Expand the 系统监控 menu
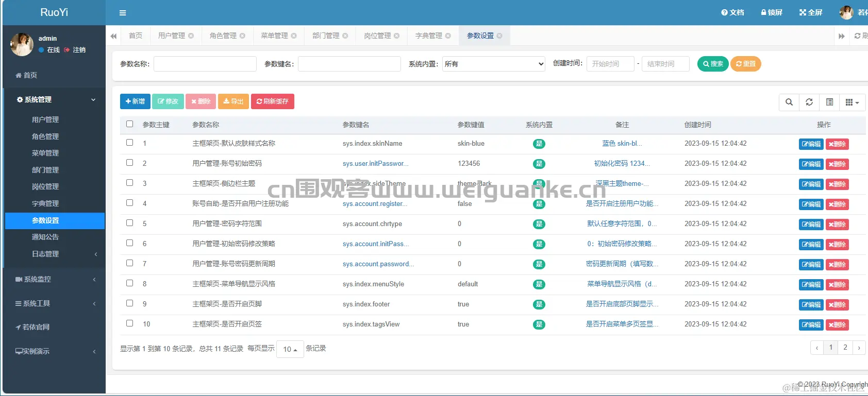Screen dimensions: 868x396 (55, 279)
